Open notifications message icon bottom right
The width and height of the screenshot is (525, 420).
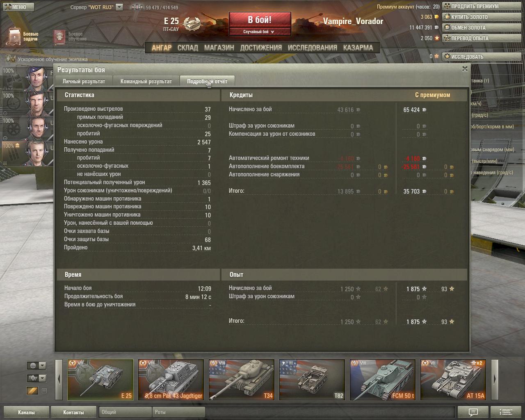(473, 412)
